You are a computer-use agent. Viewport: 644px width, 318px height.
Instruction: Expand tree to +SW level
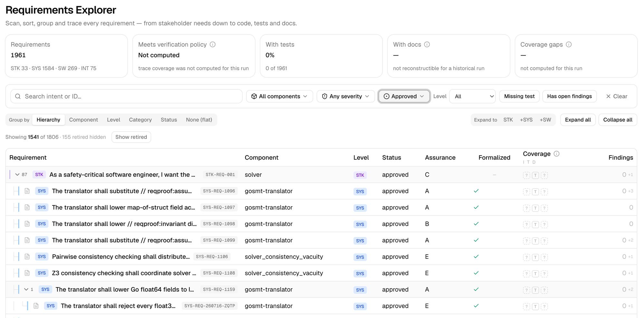(x=545, y=120)
